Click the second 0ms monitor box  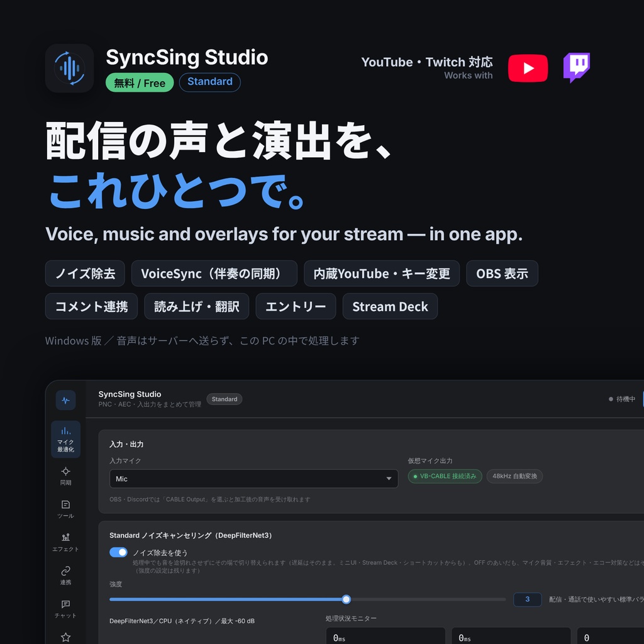511,636
